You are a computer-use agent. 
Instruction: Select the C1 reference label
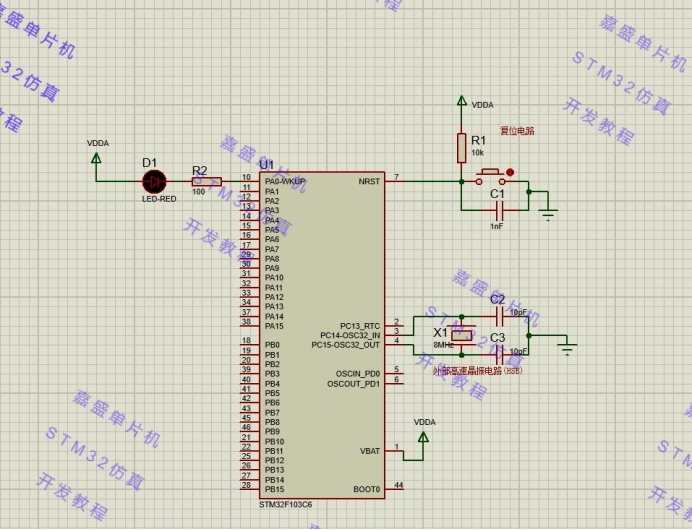point(497,194)
